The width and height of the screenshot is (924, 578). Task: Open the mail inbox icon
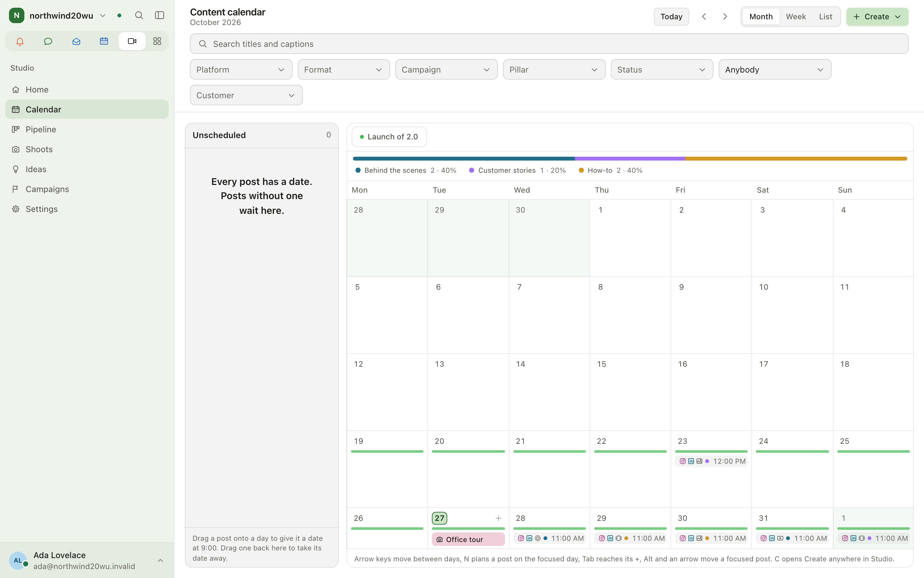[76, 41]
